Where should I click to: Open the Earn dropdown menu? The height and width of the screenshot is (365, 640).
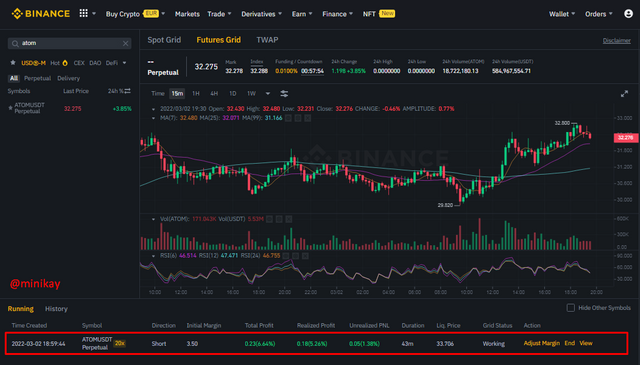coord(302,14)
